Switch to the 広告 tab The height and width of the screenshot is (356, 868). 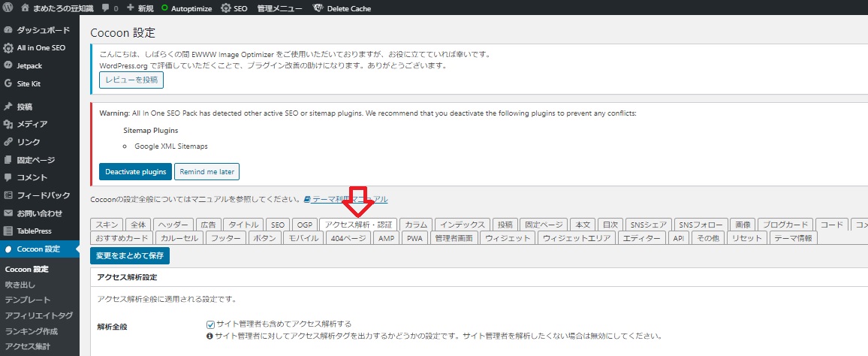click(x=208, y=225)
